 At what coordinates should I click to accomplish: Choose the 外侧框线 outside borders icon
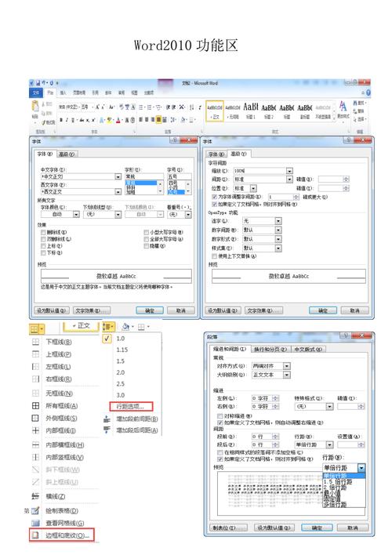point(35,418)
